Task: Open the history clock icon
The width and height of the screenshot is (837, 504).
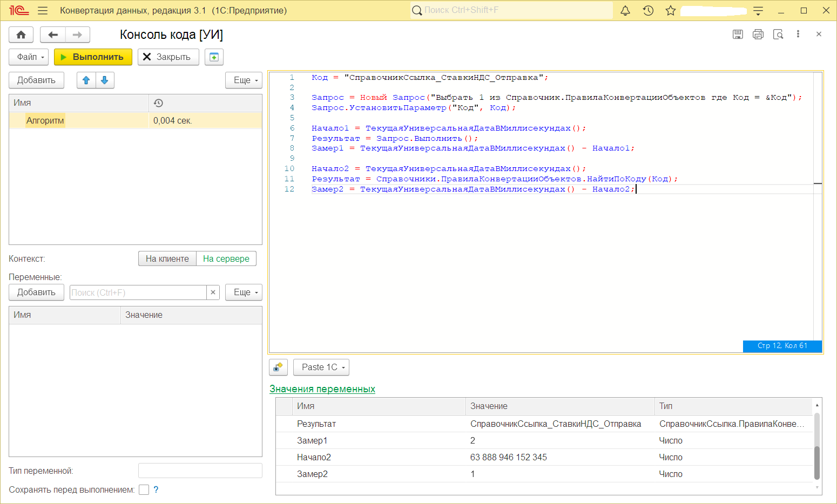Action: (x=648, y=10)
